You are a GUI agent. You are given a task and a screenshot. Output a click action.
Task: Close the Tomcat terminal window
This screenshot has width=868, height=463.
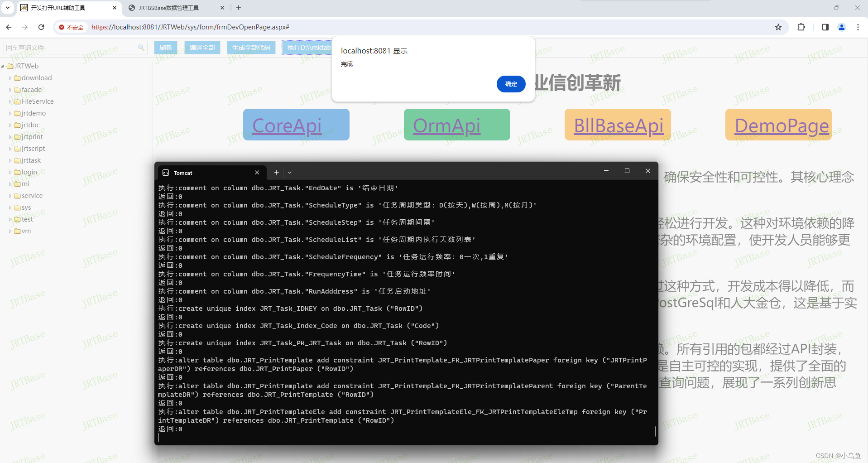click(x=648, y=171)
